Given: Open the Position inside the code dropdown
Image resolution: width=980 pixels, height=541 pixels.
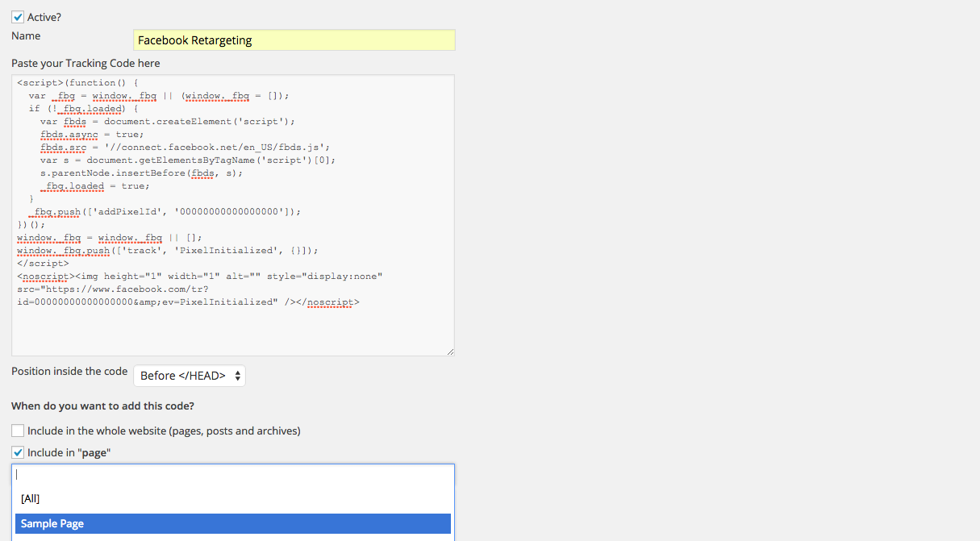Looking at the screenshot, I should tap(190, 376).
